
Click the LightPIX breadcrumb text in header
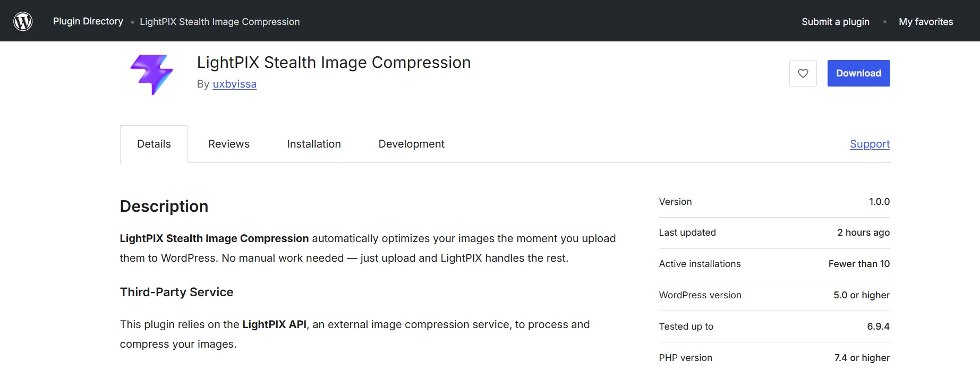pos(219,22)
